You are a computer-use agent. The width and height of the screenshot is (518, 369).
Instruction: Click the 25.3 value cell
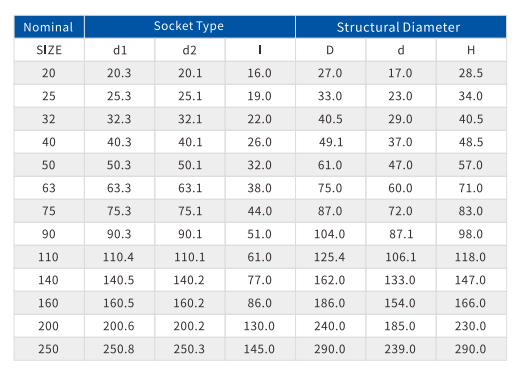click(x=119, y=96)
